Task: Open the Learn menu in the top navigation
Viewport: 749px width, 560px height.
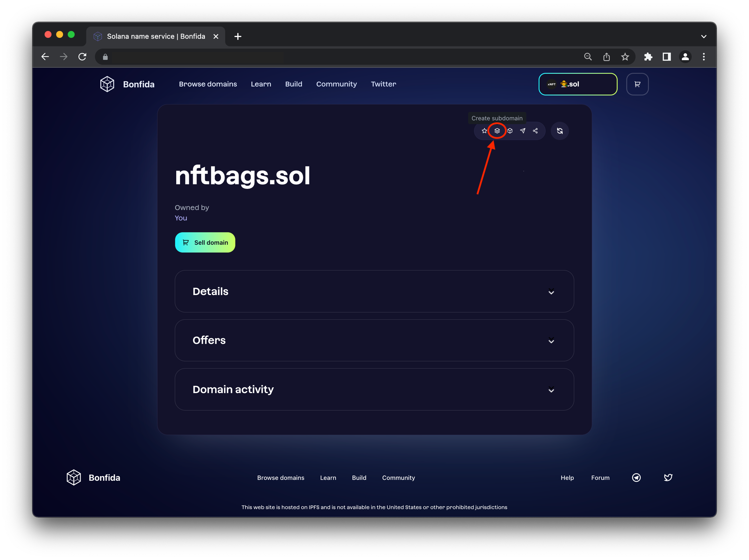Action: click(261, 84)
